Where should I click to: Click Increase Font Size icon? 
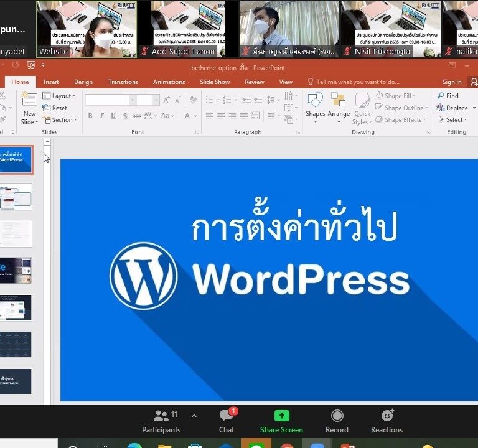166,100
